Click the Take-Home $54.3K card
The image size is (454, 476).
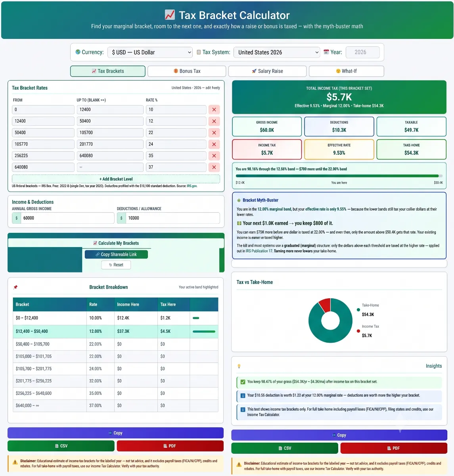[411, 149]
